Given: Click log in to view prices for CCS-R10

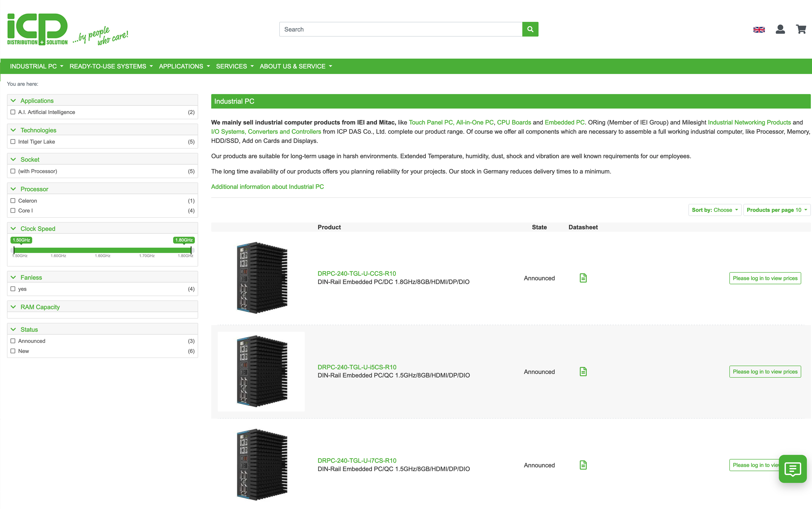Looking at the screenshot, I should pyautogui.click(x=765, y=278).
